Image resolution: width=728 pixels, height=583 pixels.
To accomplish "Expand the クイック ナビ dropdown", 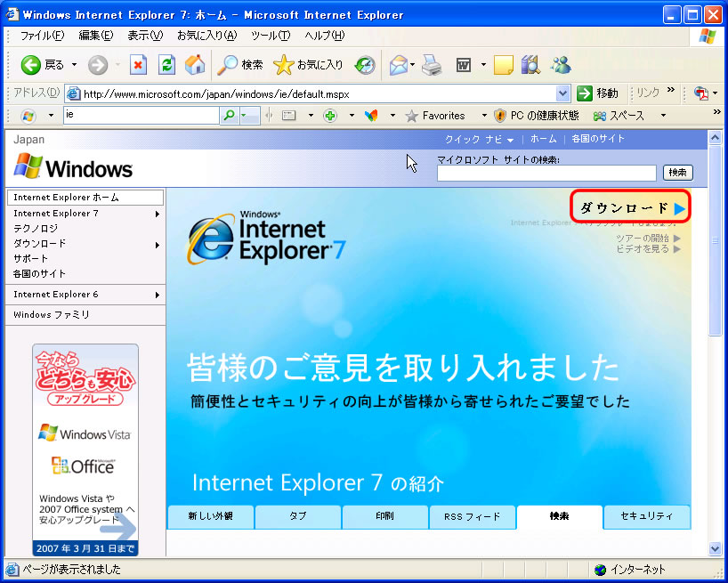I will coord(479,139).
